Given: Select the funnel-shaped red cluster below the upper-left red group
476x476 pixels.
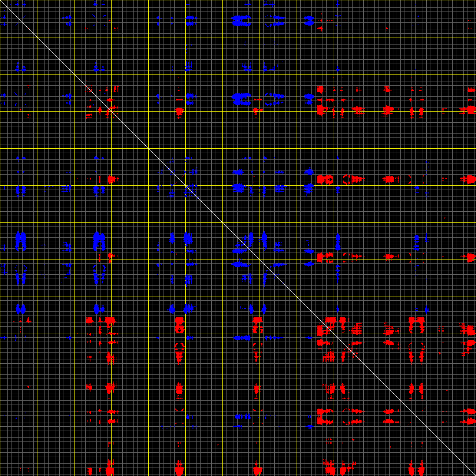Looking at the screenshot, I should 179,112.
